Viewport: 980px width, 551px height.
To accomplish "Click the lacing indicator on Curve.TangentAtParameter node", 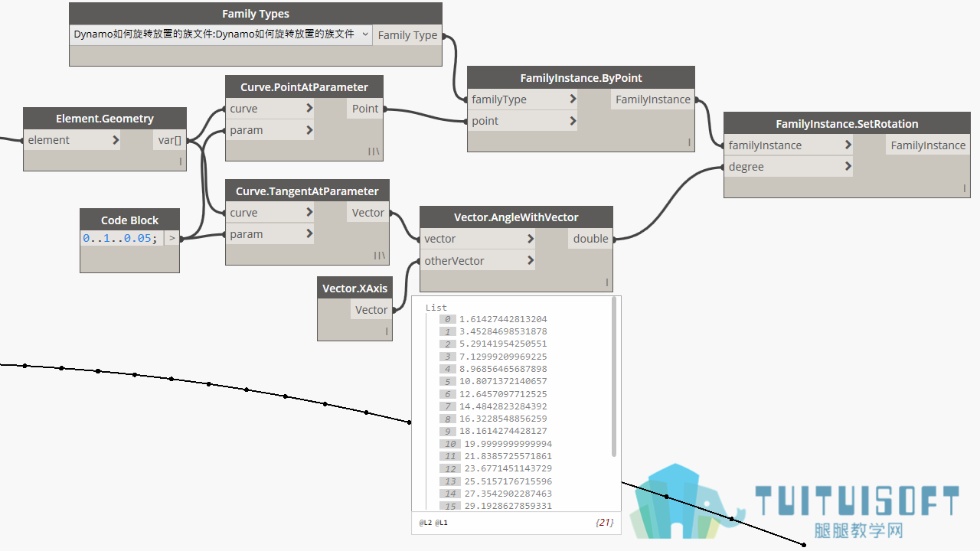I will click(x=379, y=256).
